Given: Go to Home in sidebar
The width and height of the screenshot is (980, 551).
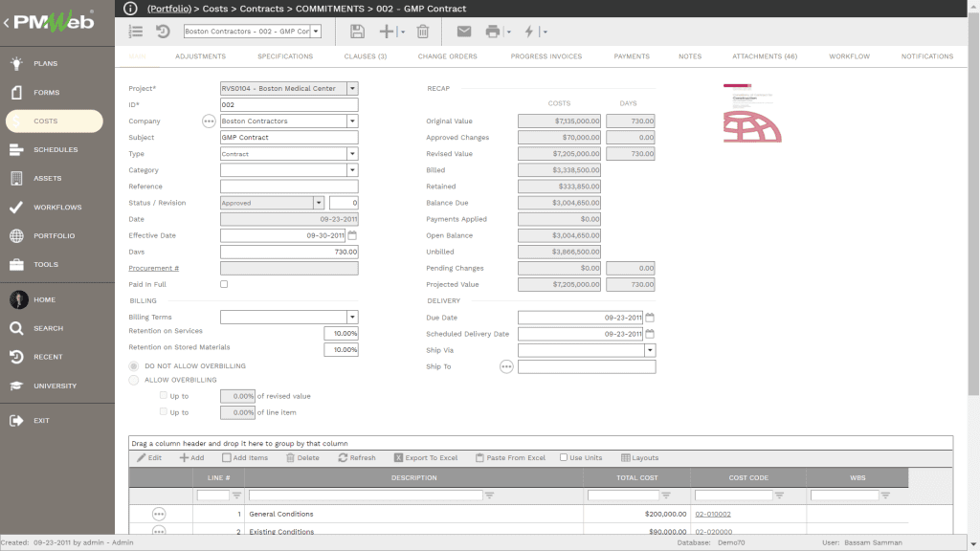Looking at the screenshot, I should point(44,299).
